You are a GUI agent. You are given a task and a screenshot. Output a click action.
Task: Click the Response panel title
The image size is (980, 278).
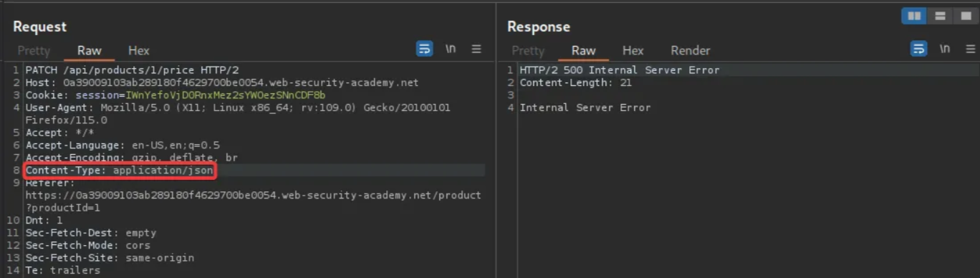[539, 27]
